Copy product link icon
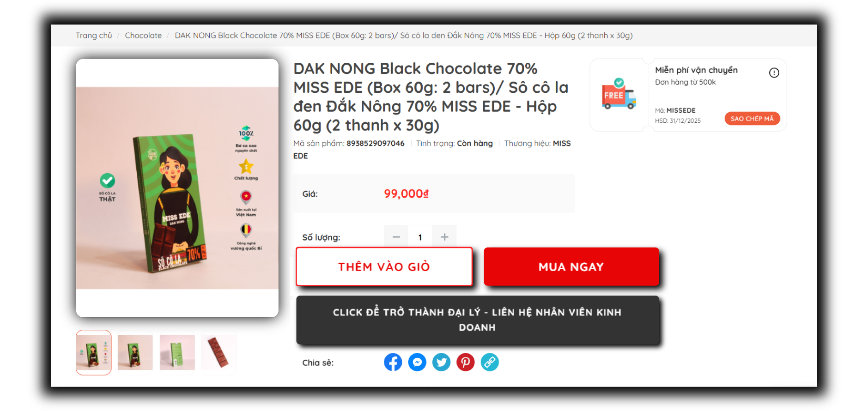868x411 pixels. click(x=490, y=362)
